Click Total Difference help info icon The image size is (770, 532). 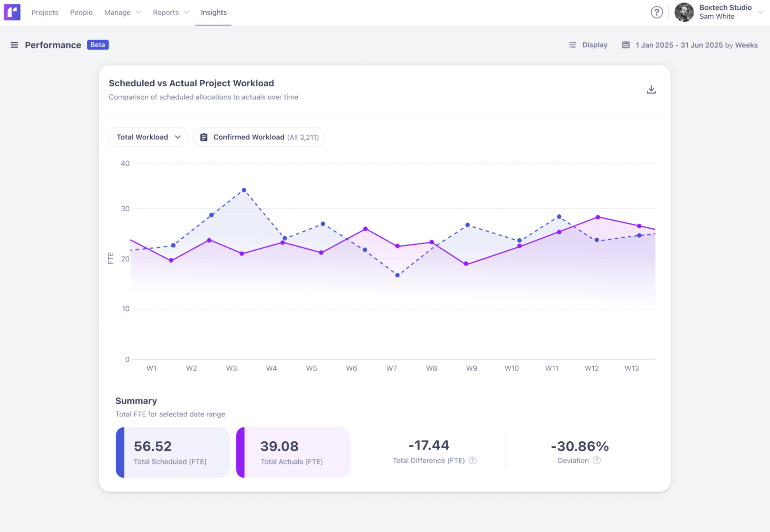pyautogui.click(x=473, y=461)
